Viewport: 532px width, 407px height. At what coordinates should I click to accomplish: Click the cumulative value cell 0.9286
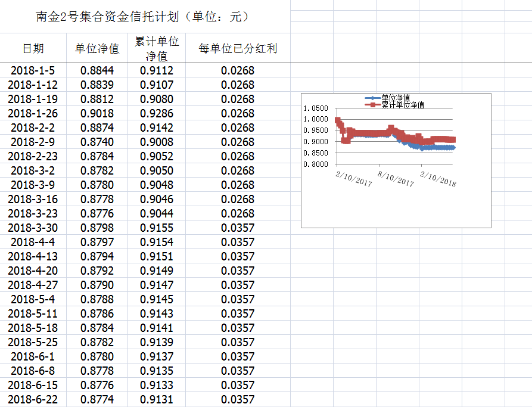coord(157,113)
